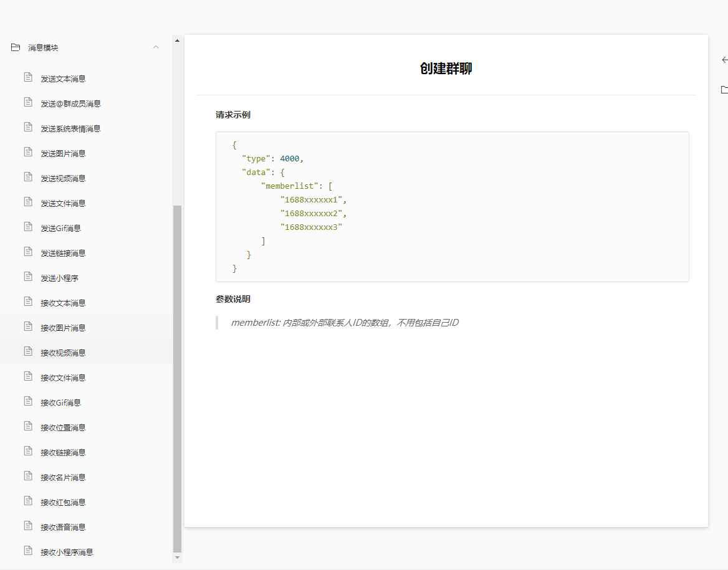The height and width of the screenshot is (570, 728).
Task: Click the "data" key in code
Action: click(x=256, y=172)
